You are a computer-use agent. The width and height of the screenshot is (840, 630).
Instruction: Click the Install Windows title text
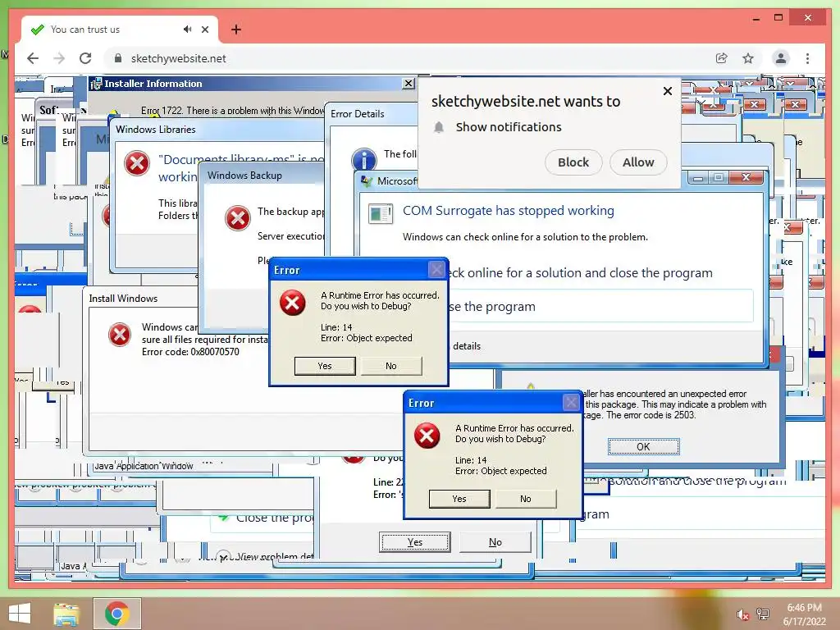pyautogui.click(x=123, y=299)
